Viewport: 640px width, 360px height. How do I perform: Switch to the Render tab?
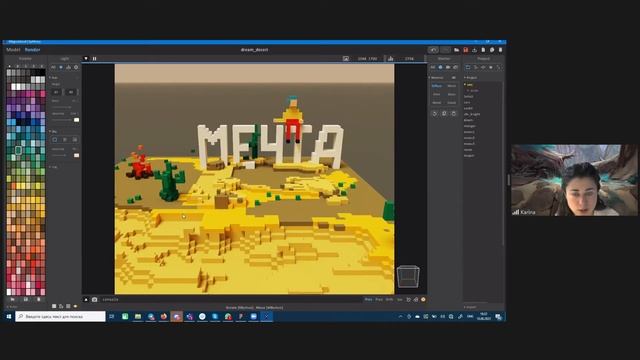pyautogui.click(x=33, y=50)
